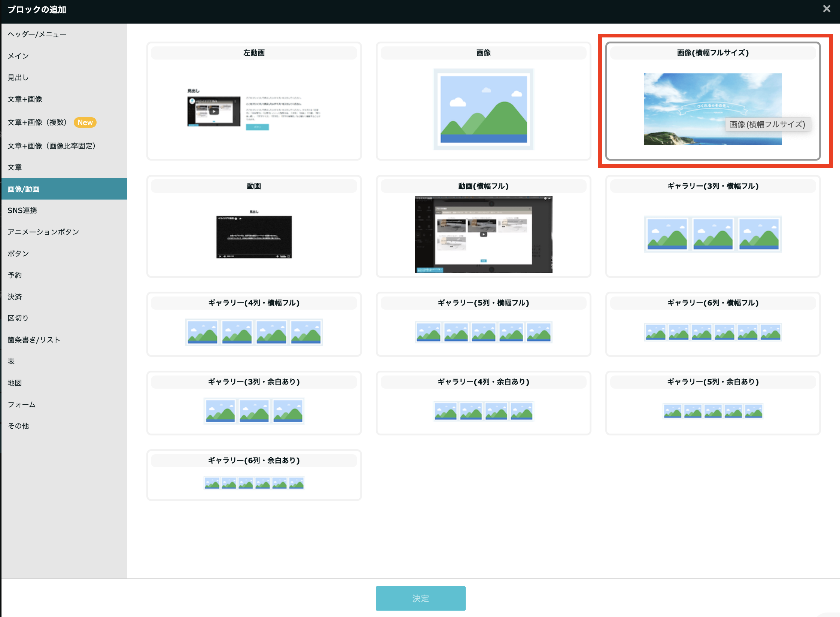
Task: Open the SNS連携 category
Action: pos(22,210)
